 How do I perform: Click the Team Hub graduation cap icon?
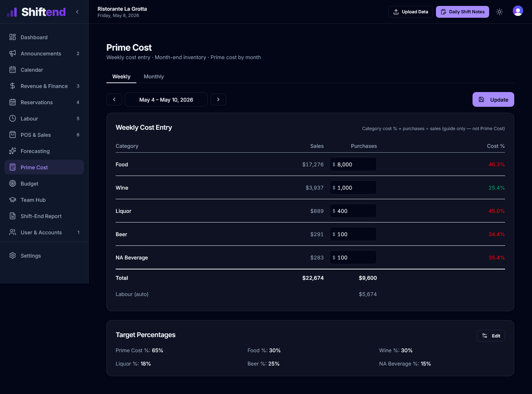[x=13, y=200]
